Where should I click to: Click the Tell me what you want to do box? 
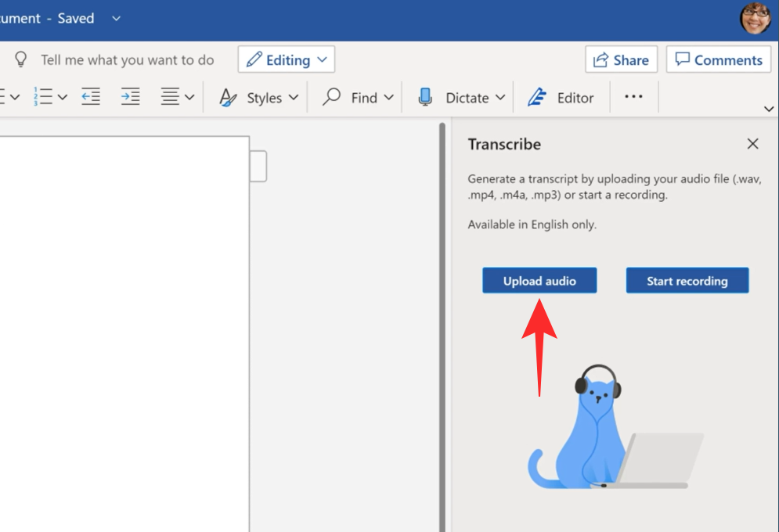127,60
